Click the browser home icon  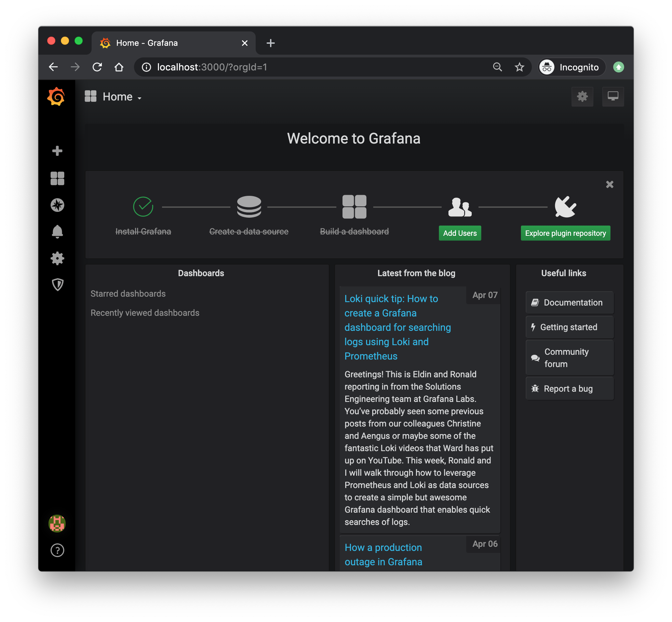119,67
